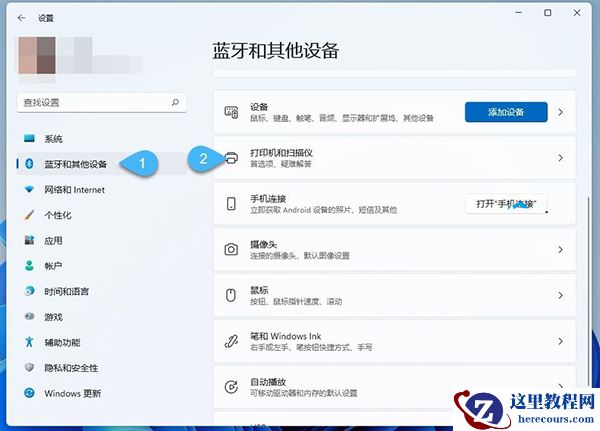Click the 应用 apps icon
This screenshot has width=600, height=431.
pyautogui.click(x=29, y=240)
